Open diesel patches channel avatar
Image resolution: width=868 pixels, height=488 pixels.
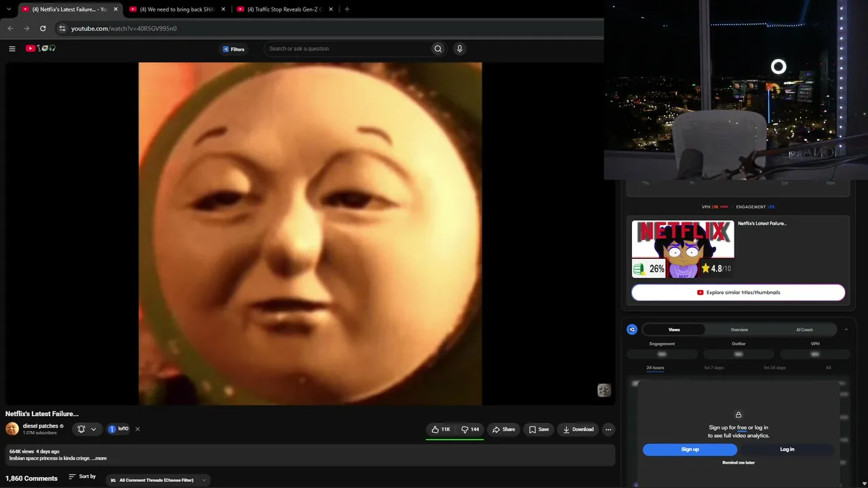12,429
